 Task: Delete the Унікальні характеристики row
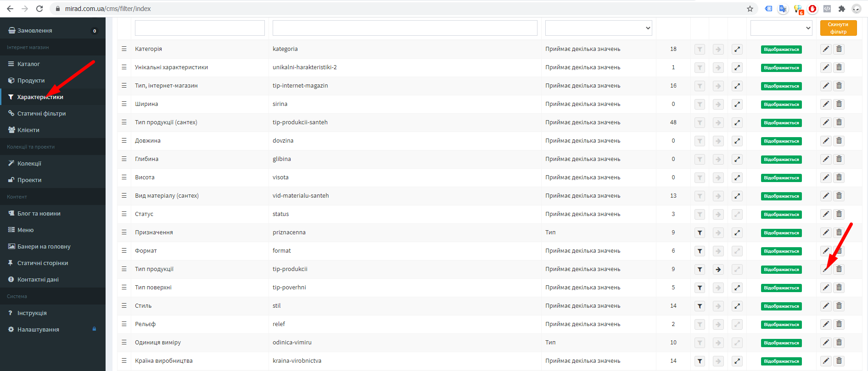point(839,67)
